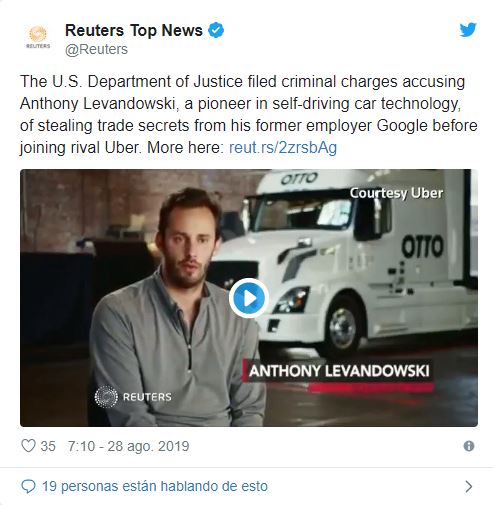Expand the conversation with the right chevron
493x505 pixels.
click(469, 487)
